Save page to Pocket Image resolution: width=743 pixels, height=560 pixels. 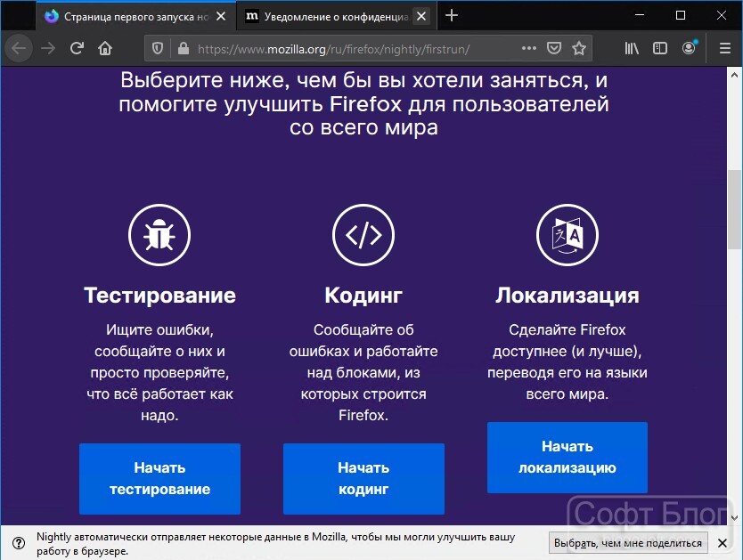[x=554, y=48]
